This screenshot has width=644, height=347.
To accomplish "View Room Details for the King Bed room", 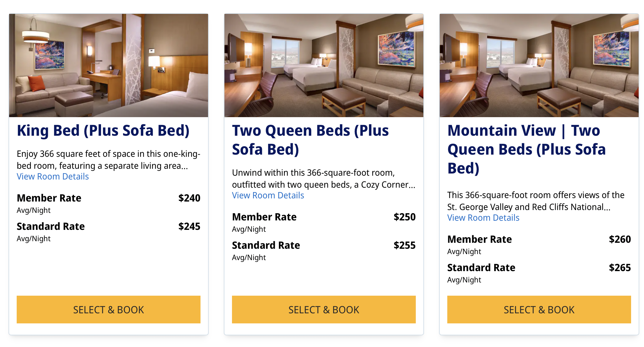I will pyautogui.click(x=53, y=177).
